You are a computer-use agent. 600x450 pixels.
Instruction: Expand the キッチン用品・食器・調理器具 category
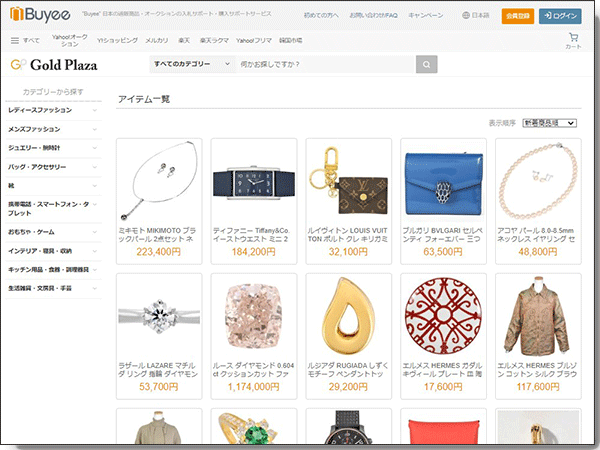coord(53,270)
